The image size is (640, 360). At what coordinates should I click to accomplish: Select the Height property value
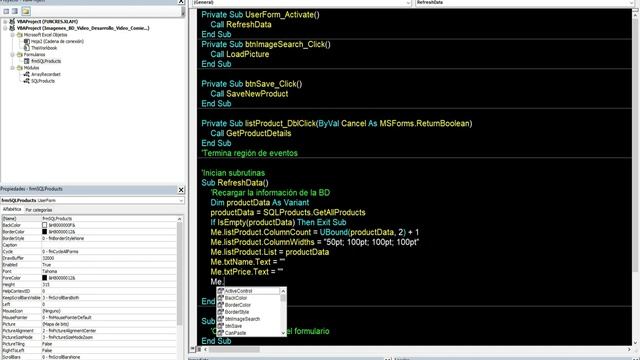click(109, 284)
